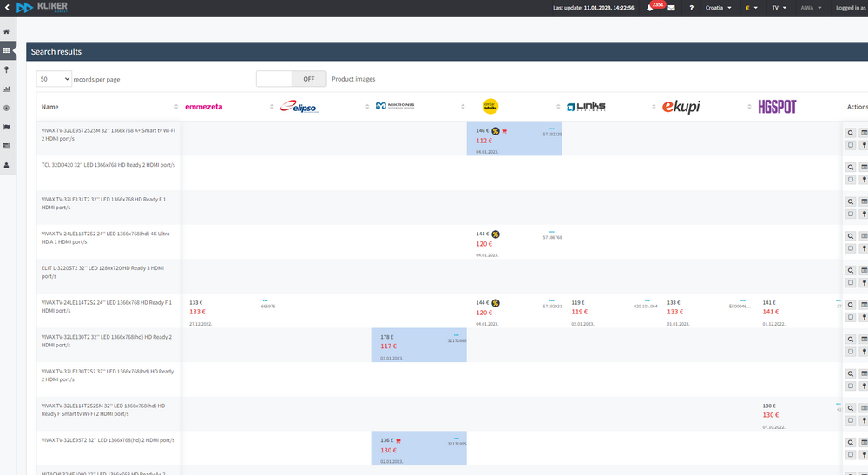
Task: Open the bar chart reports icon
Action: tap(7, 89)
